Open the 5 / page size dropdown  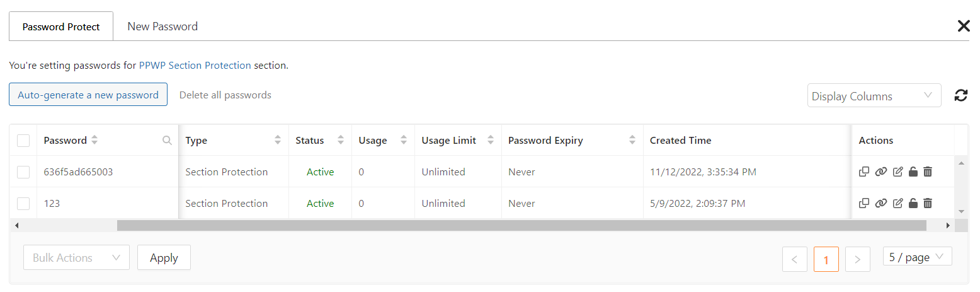pyautogui.click(x=918, y=257)
